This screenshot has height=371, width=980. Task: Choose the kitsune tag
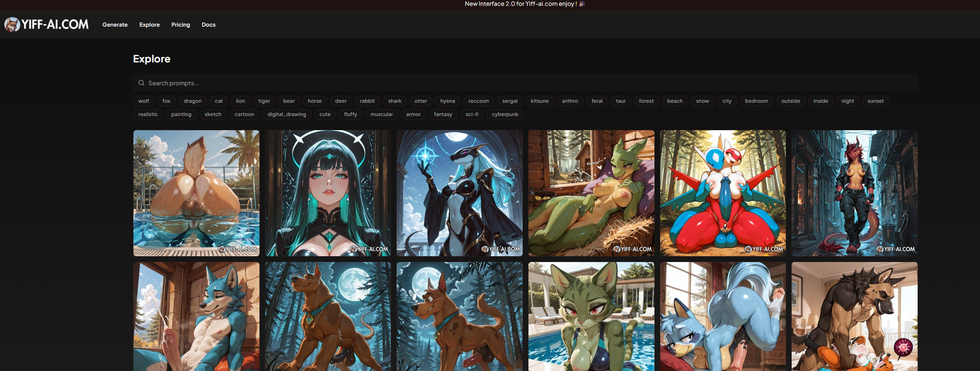540,101
